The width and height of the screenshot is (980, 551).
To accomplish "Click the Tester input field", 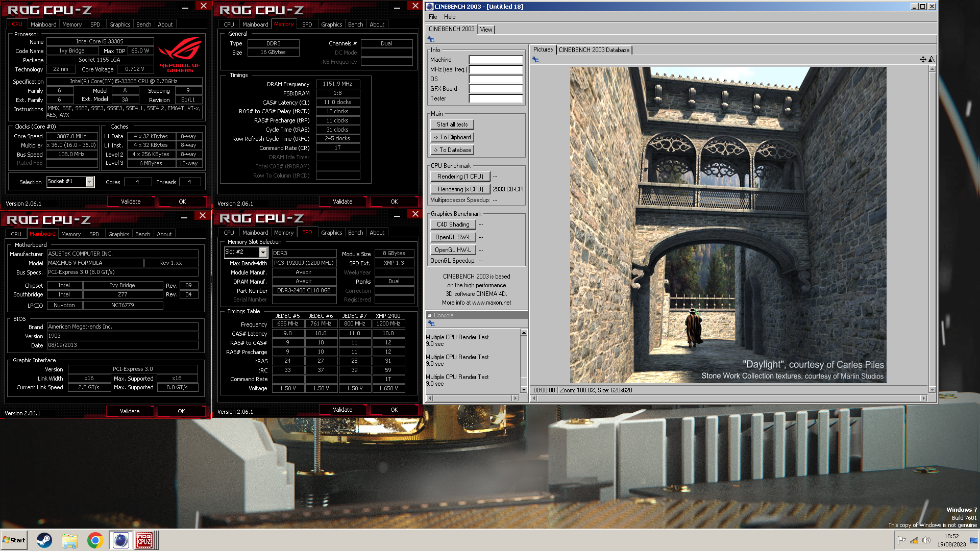I will pyautogui.click(x=496, y=98).
